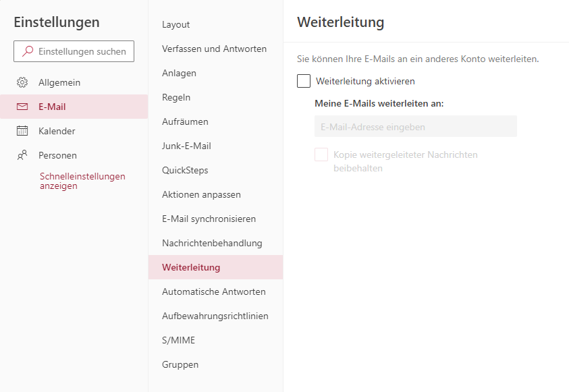Screen dimensions: 569x392
Task: Click the search magnifier icon
Action: [28, 51]
